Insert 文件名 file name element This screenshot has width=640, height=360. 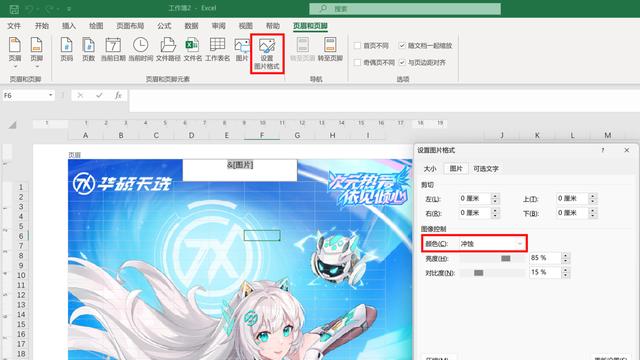tap(193, 49)
